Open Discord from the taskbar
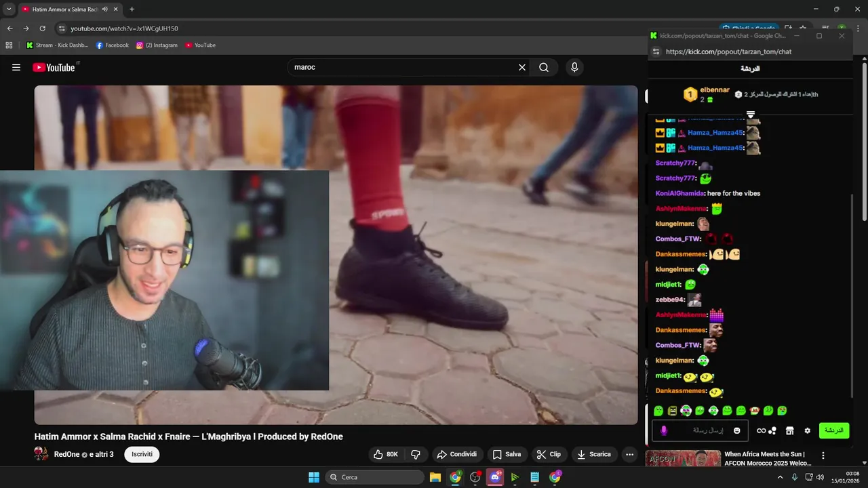This screenshot has height=488, width=868. pyautogui.click(x=495, y=477)
